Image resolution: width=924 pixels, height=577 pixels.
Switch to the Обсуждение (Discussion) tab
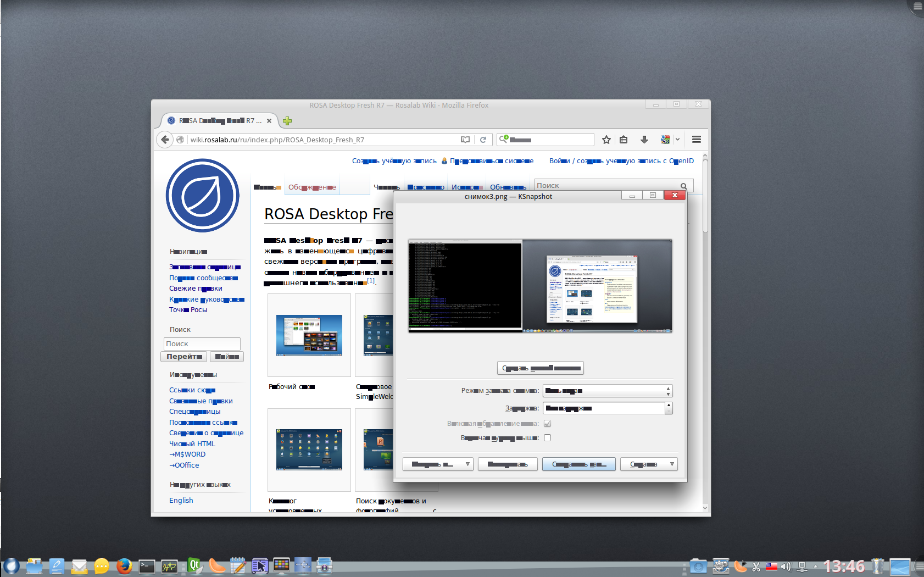click(x=311, y=187)
